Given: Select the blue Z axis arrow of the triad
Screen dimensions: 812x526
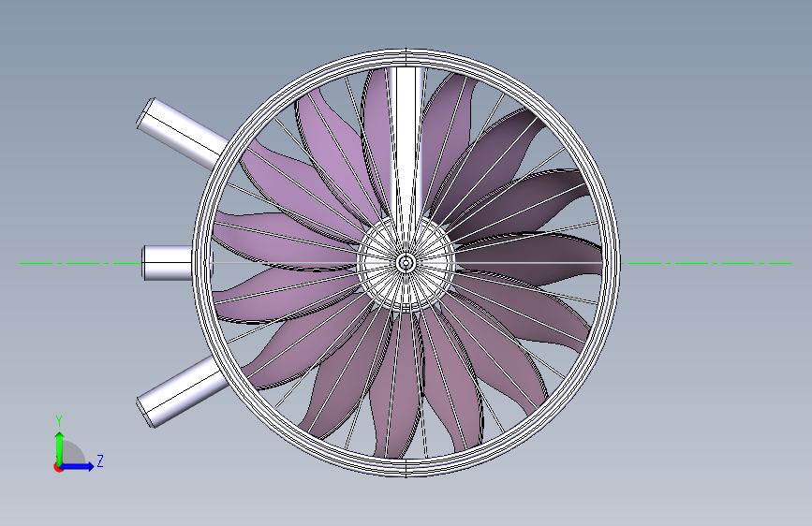Looking at the screenshot, I should click(x=78, y=466).
